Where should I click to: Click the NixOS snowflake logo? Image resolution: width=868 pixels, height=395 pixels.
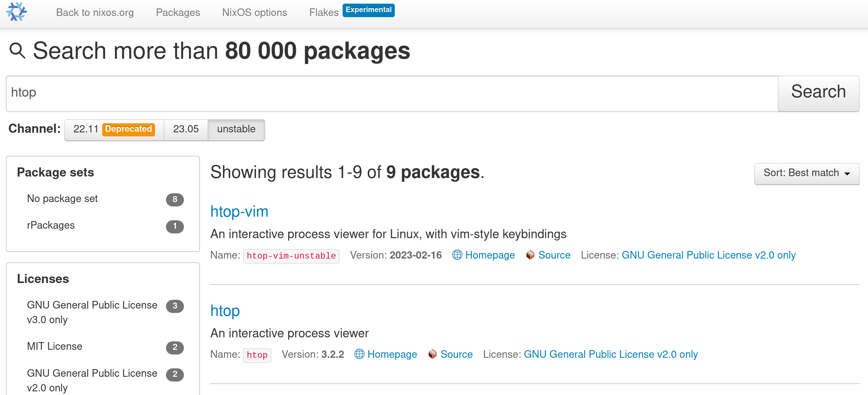[16, 12]
